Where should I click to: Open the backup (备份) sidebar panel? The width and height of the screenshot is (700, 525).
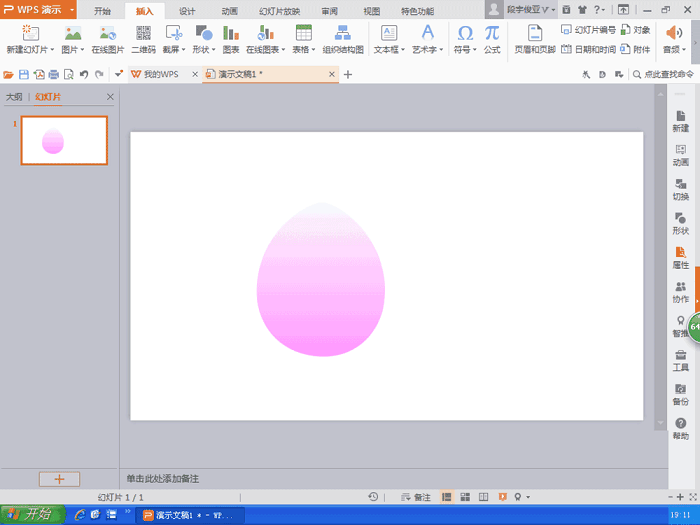click(x=680, y=394)
